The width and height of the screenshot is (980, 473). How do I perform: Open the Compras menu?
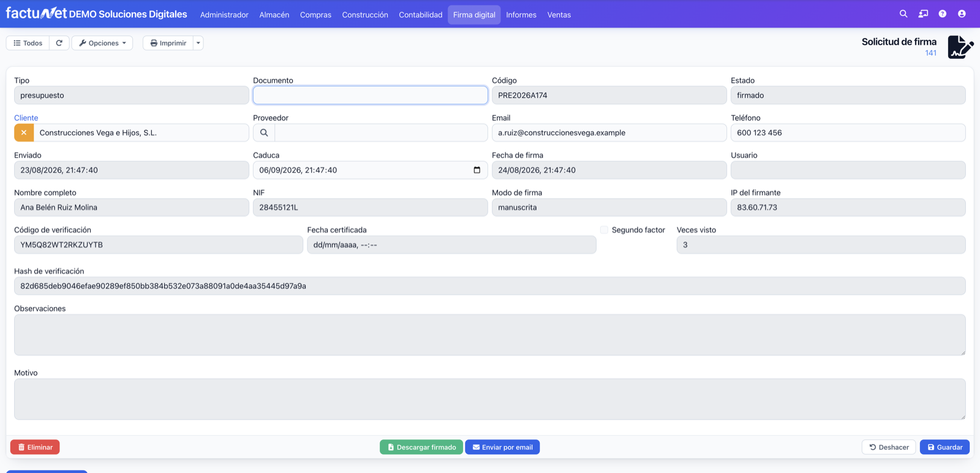pyautogui.click(x=315, y=15)
